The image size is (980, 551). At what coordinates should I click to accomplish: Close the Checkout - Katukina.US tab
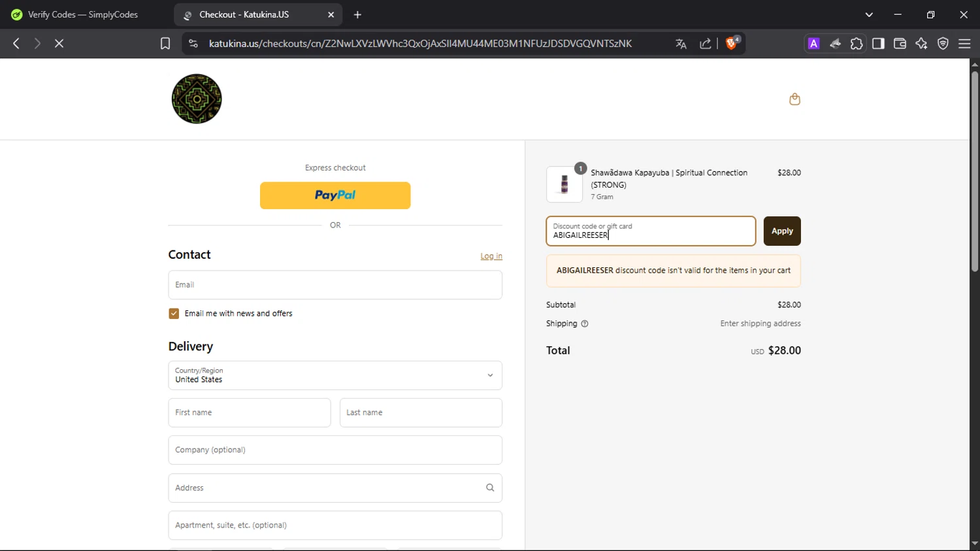point(331,14)
